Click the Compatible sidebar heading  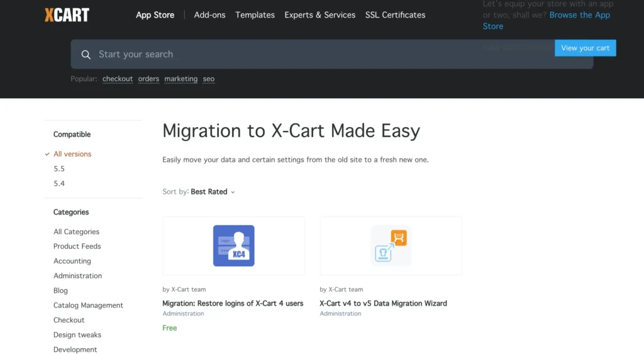pyautogui.click(x=72, y=134)
